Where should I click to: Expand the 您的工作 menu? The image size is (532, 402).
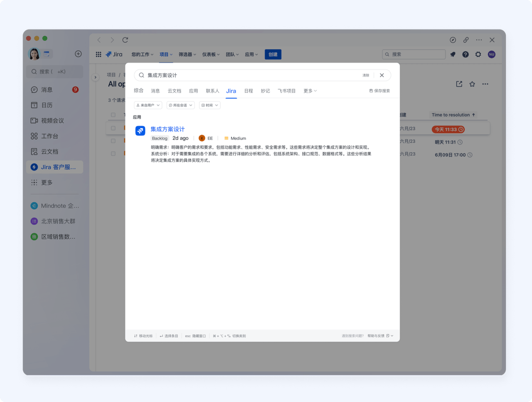[x=143, y=54]
